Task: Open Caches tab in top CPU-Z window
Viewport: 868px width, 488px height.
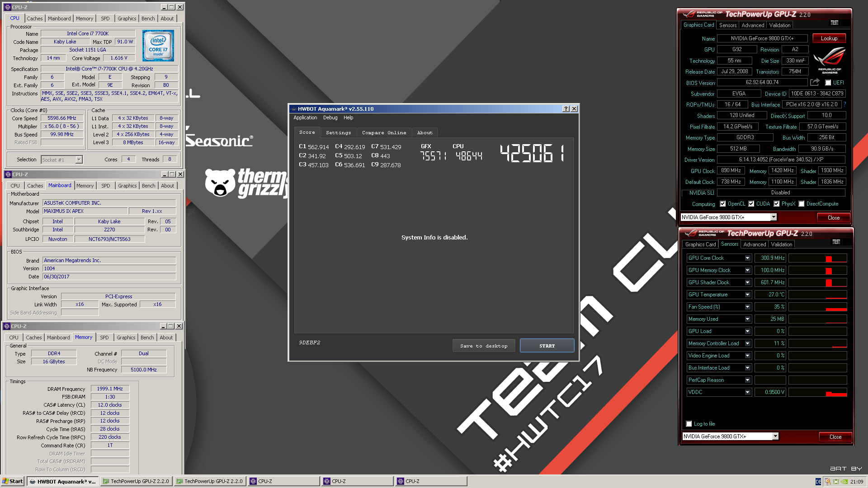Action: click(x=34, y=19)
